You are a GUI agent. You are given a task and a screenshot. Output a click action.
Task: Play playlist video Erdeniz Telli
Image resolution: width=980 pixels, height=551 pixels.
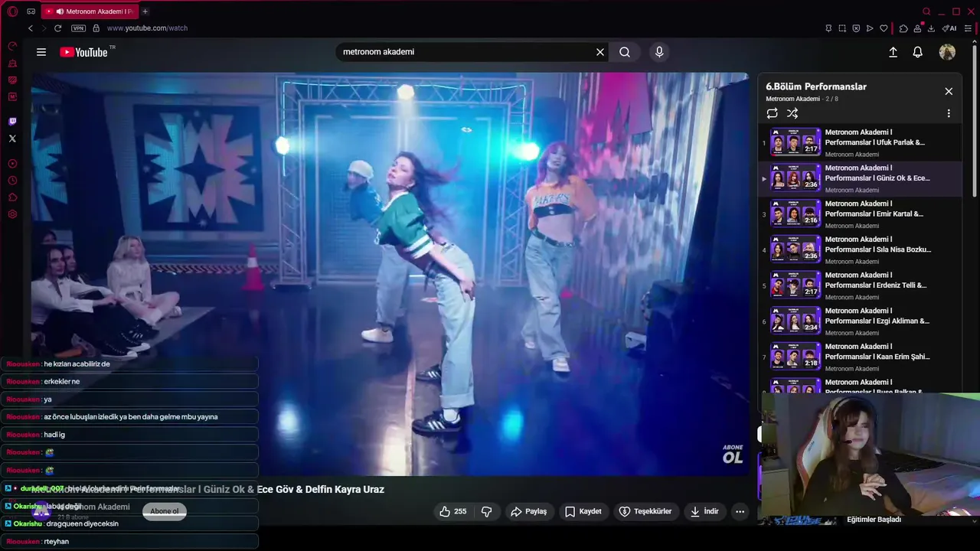[x=861, y=285]
